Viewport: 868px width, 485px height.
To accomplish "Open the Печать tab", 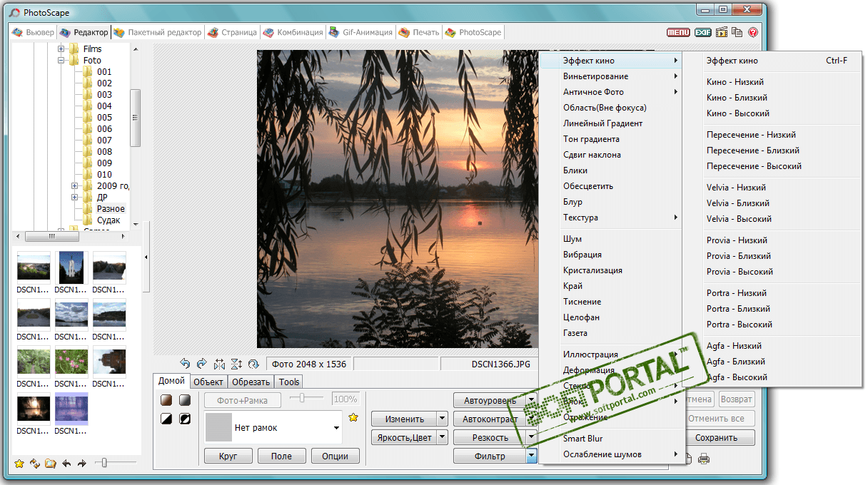I will 419,32.
